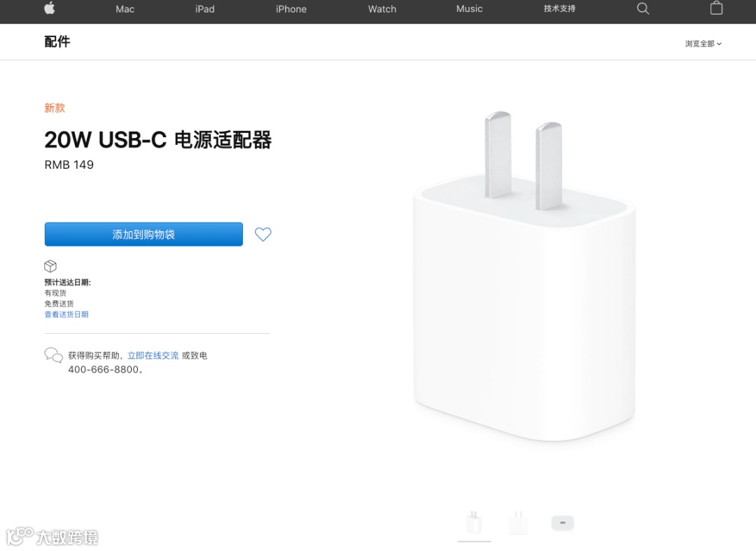Click the 立即在线交流 chat link

tap(153, 355)
